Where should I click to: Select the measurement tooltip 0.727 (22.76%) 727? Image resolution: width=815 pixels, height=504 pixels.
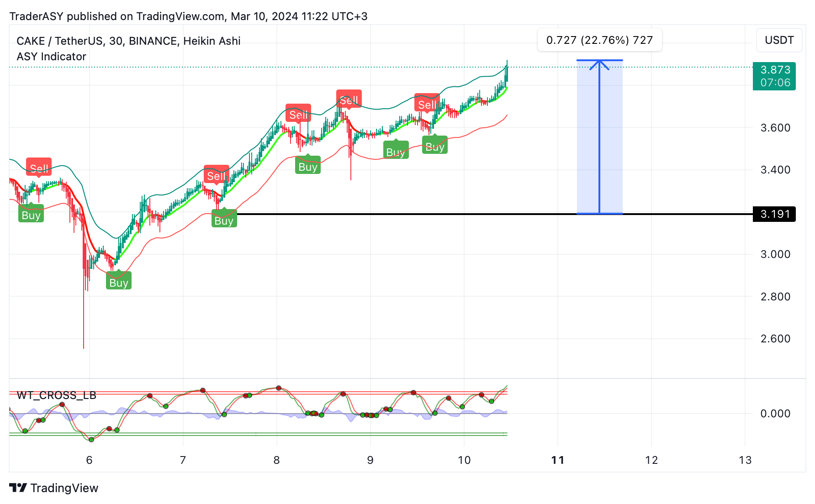click(x=599, y=40)
